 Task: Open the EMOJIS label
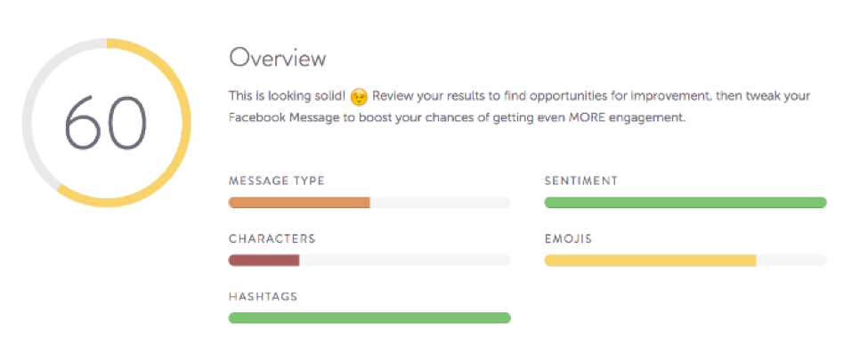click(x=569, y=238)
